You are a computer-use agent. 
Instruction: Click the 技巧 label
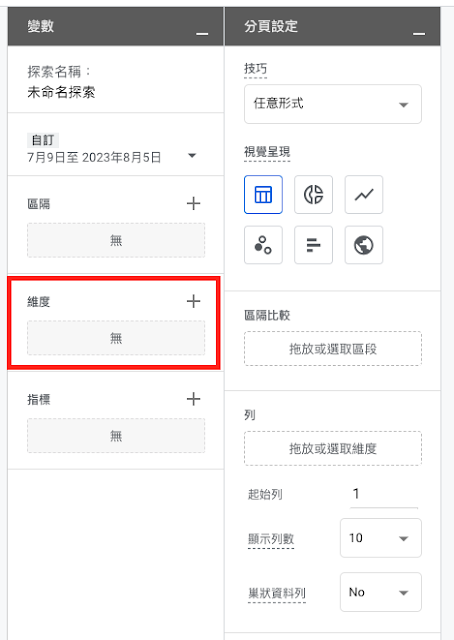coord(256,69)
